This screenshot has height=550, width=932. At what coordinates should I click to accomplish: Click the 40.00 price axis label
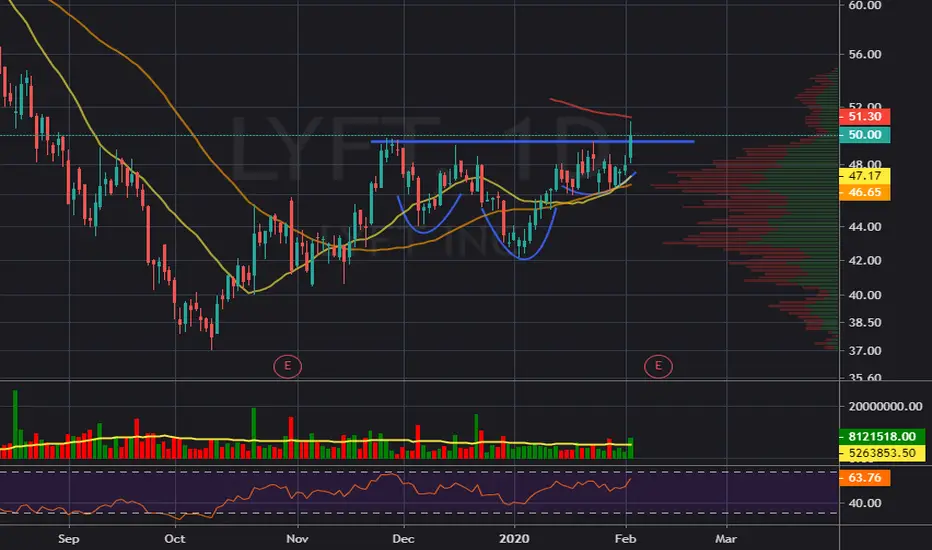(865, 295)
